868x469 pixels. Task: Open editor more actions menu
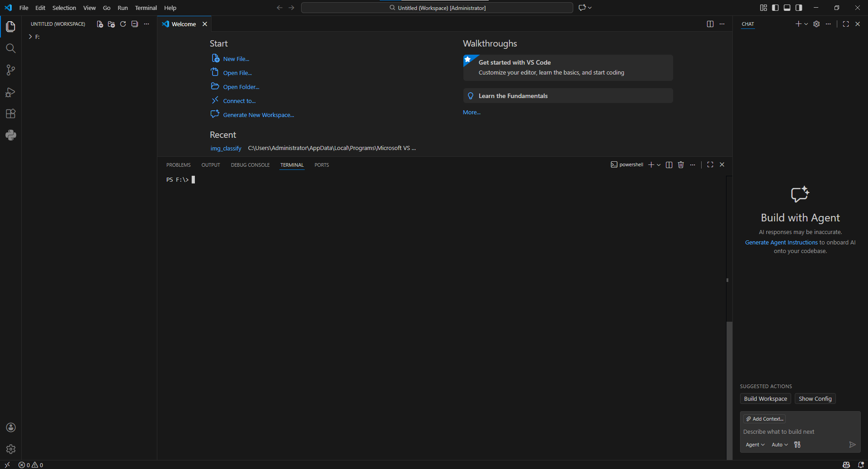tap(722, 24)
